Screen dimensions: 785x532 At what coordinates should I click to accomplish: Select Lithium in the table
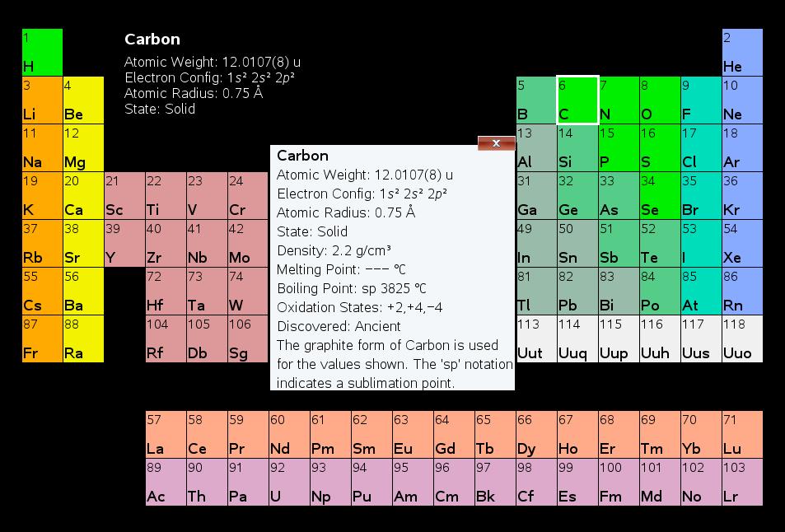click(42, 100)
